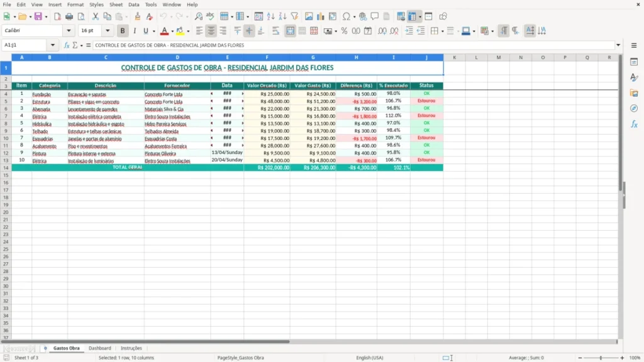
Task: Click the Print icon in toolbar
Action: pos(69,16)
